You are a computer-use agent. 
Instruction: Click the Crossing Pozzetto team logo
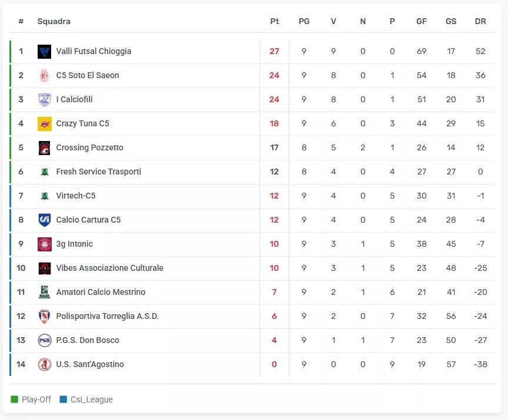point(45,148)
